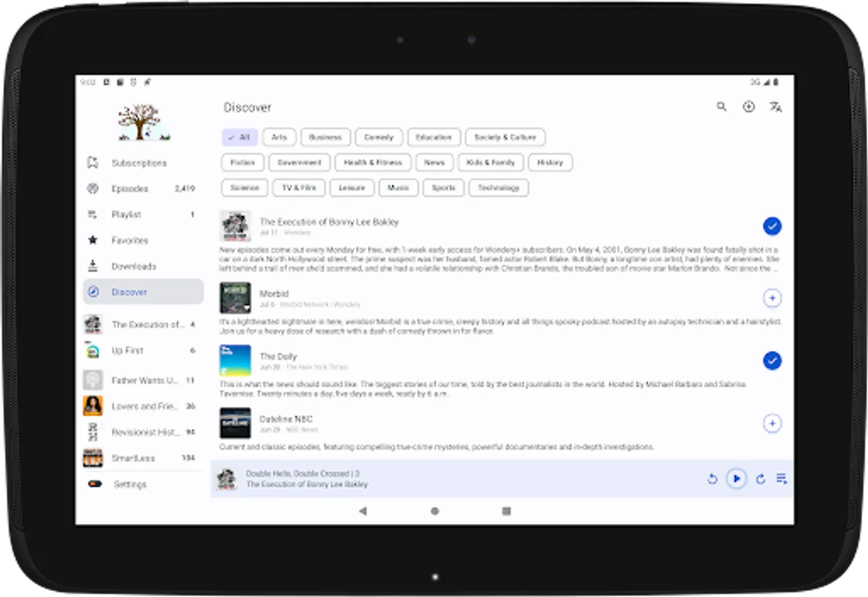Open Episodes list in the sidebar
868x597 pixels.
point(143,188)
